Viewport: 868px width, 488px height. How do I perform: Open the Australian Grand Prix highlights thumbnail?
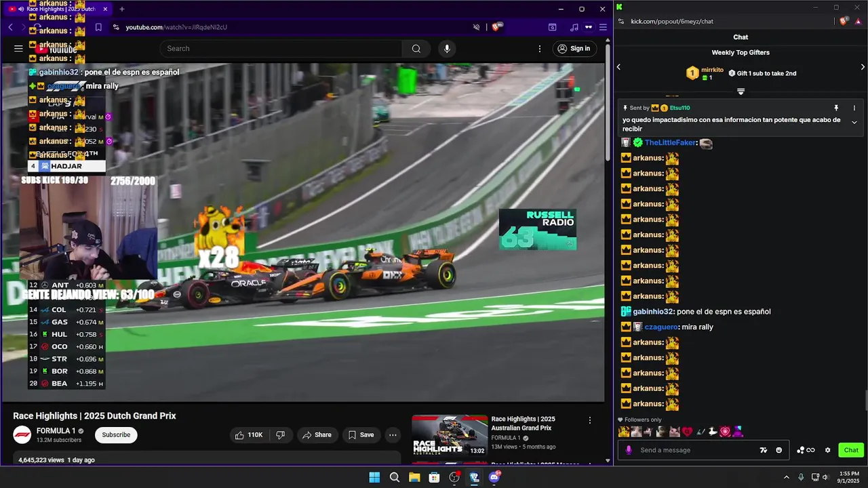click(x=450, y=436)
